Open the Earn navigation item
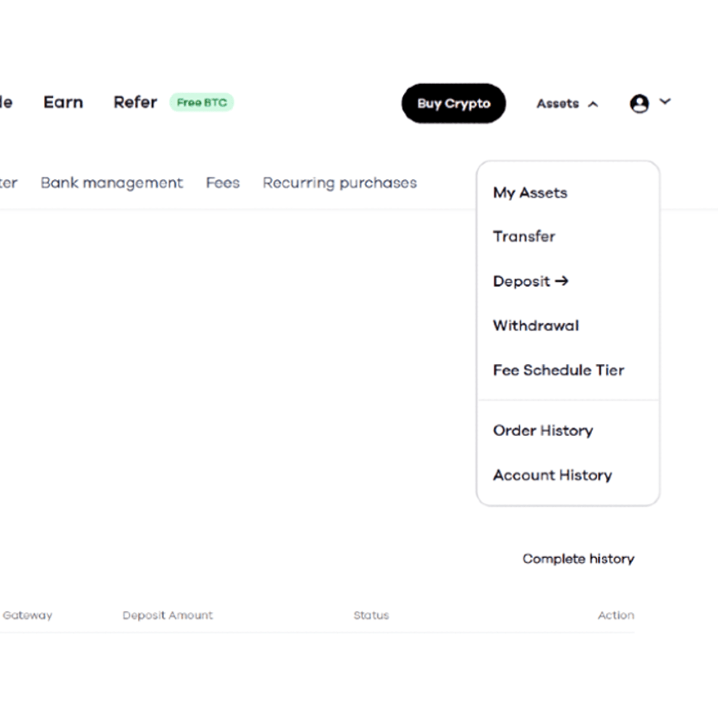Viewport: 728px width, 728px height. pyautogui.click(x=63, y=102)
